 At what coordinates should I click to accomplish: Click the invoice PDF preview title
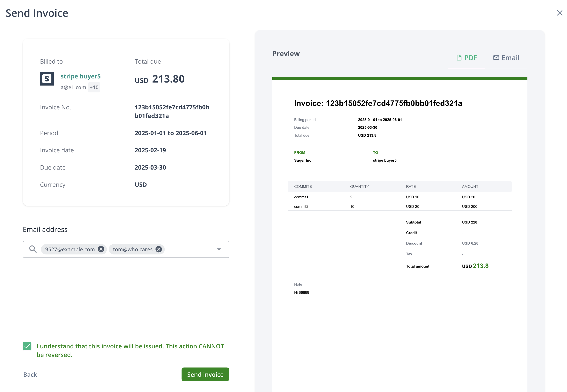click(378, 103)
